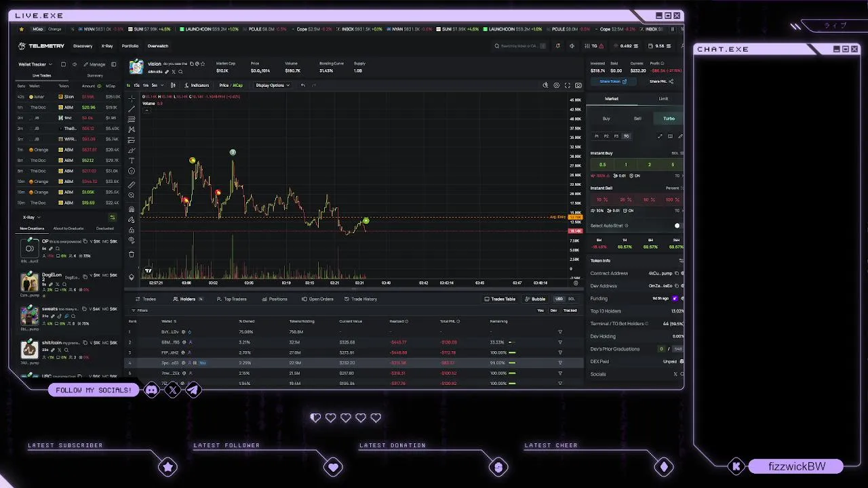
Task: Select 5m chart timeframe
Action: click(154, 85)
